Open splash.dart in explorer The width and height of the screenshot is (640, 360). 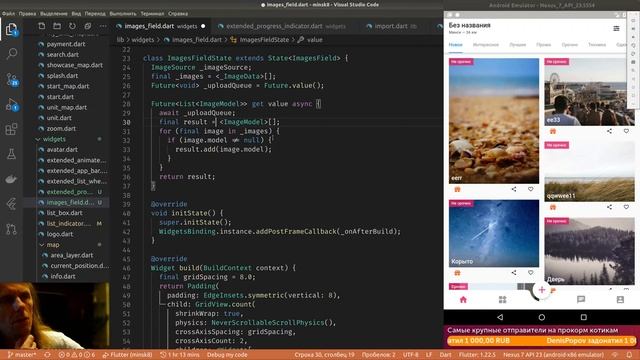click(62, 76)
